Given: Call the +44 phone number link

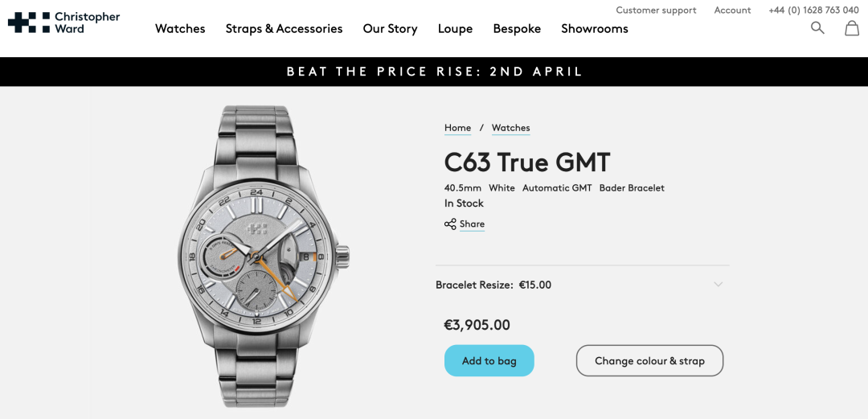Looking at the screenshot, I should (813, 10).
